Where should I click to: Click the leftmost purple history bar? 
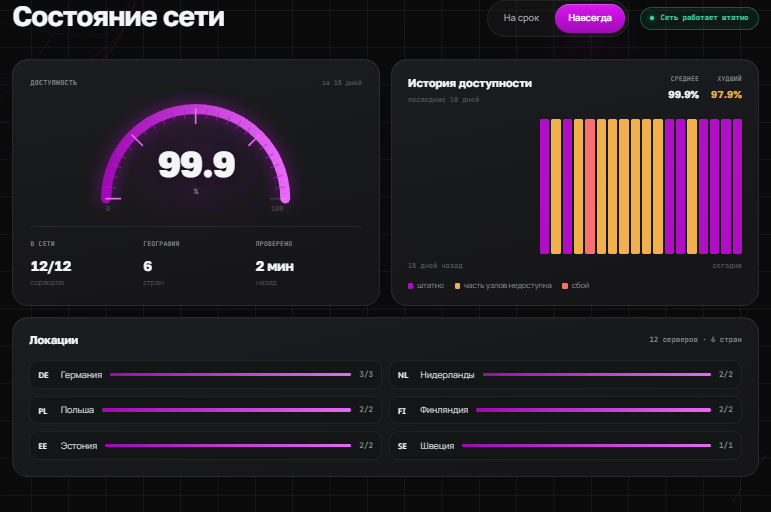[x=544, y=186]
